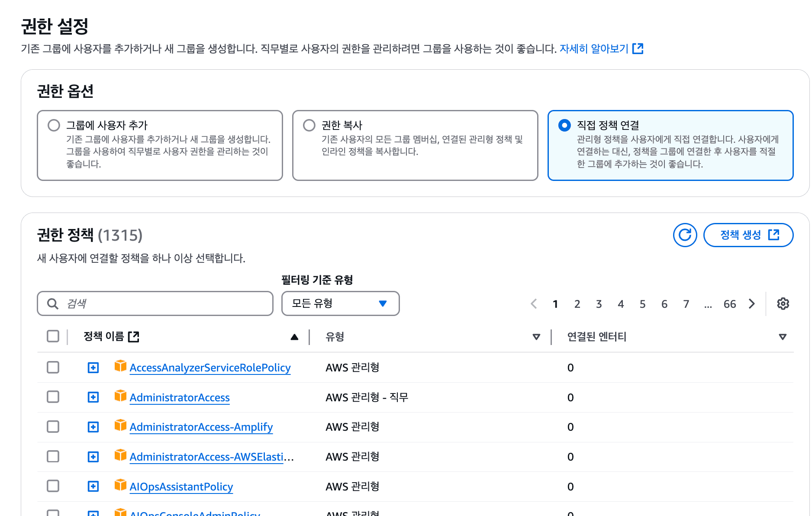Screen dimensions: 812x516
Task: Click the magnifier icon in the search box
Action: pos(53,303)
